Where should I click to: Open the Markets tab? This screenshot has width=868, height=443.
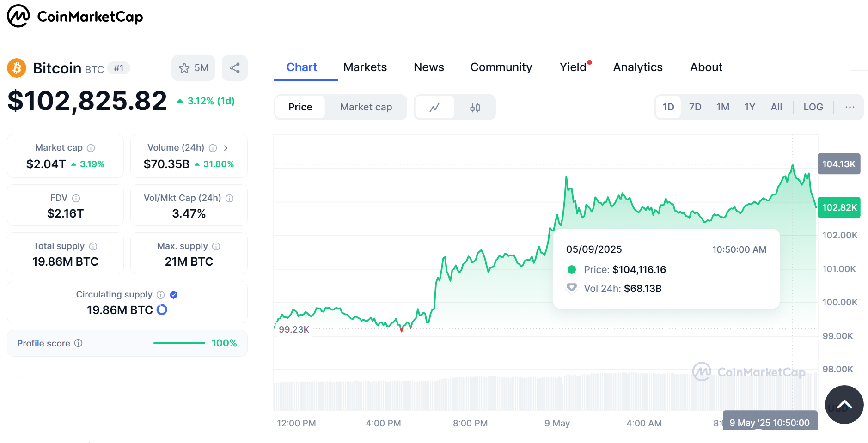(365, 67)
